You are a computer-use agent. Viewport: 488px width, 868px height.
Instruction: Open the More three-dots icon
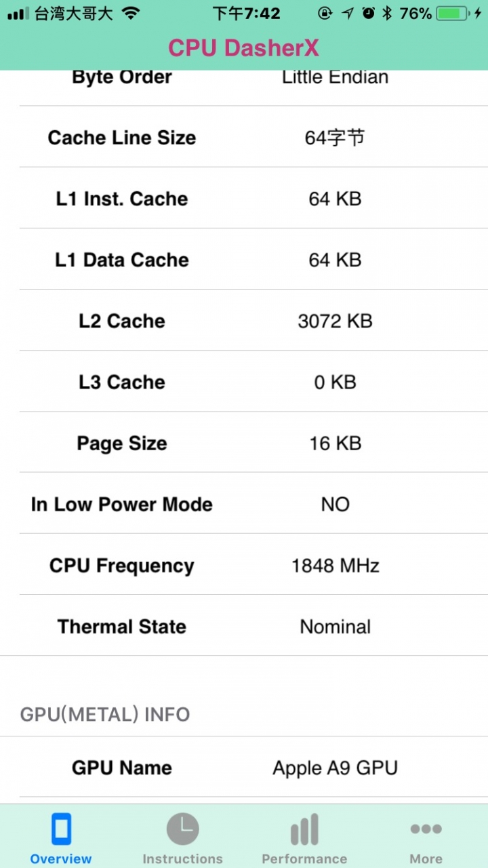(x=426, y=829)
